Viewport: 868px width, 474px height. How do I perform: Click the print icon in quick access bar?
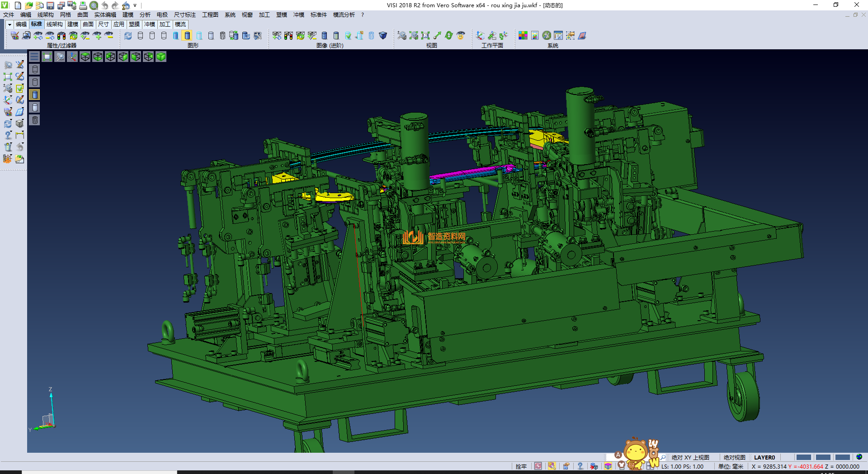tap(83, 5)
